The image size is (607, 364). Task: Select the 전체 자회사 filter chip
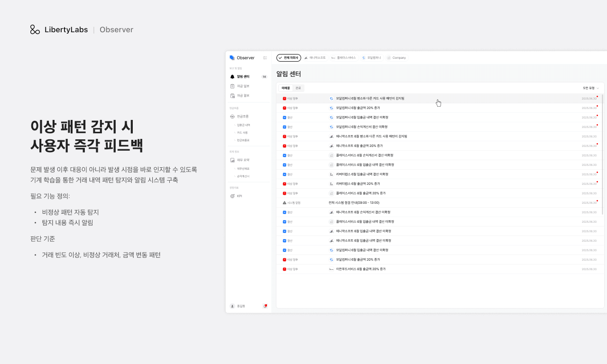pos(289,58)
